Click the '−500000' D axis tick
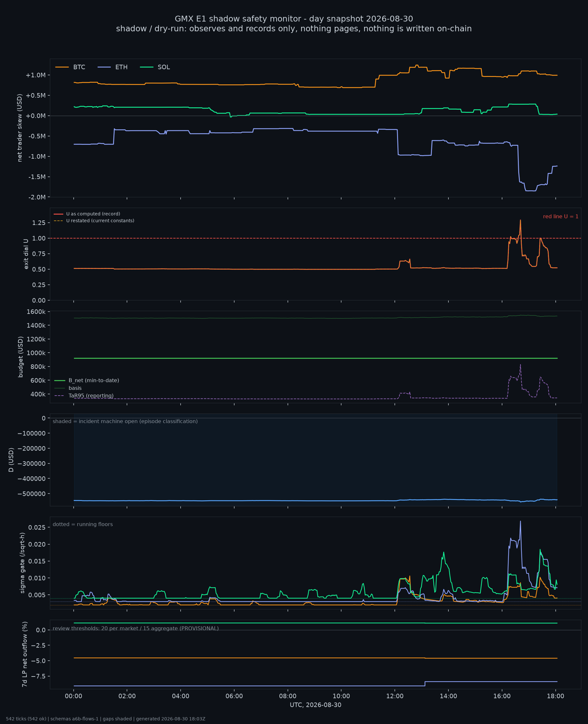This screenshot has width=588, height=724. point(32,494)
